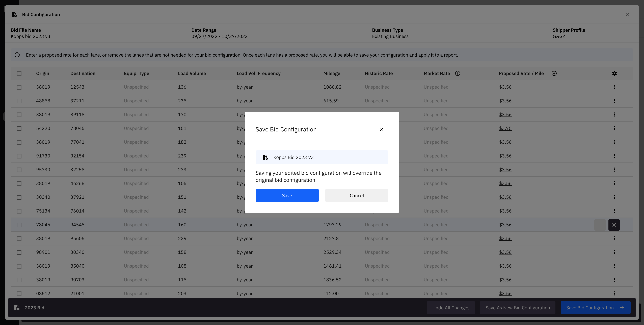The width and height of the screenshot is (644, 325).
Task: Open kebab menu for row 38019 to 12543
Action: click(614, 87)
